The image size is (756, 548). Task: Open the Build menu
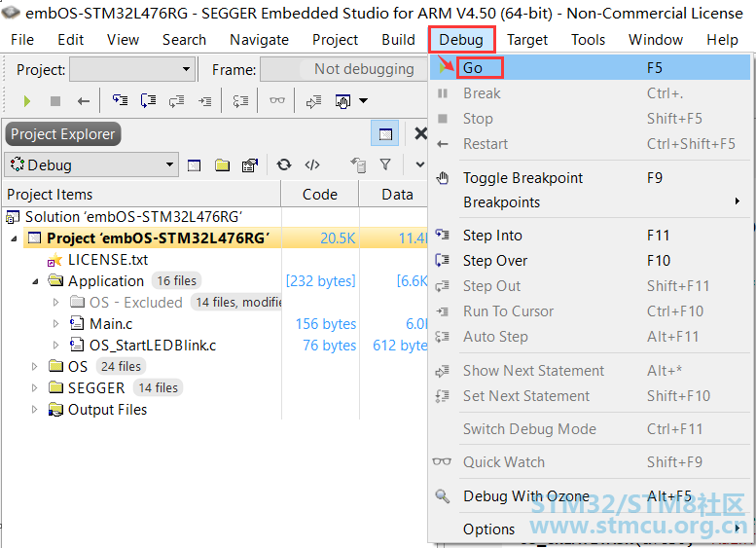(x=398, y=40)
